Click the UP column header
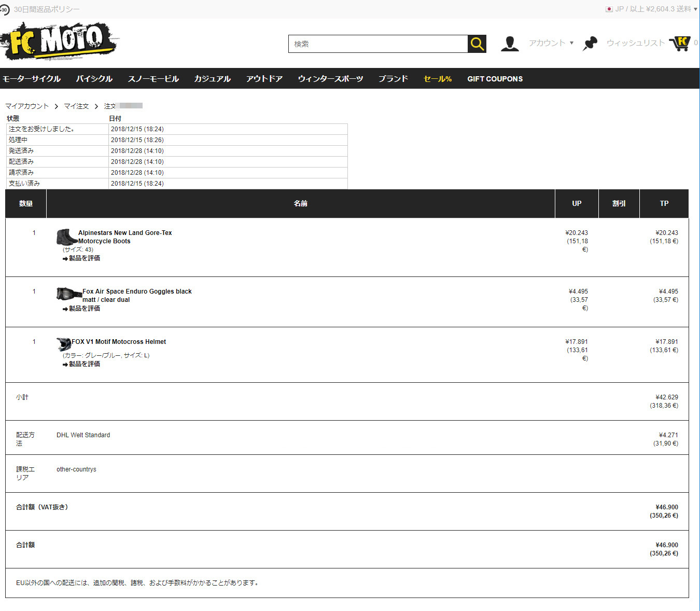This screenshot has height=611, width=700. click(577, 204)
